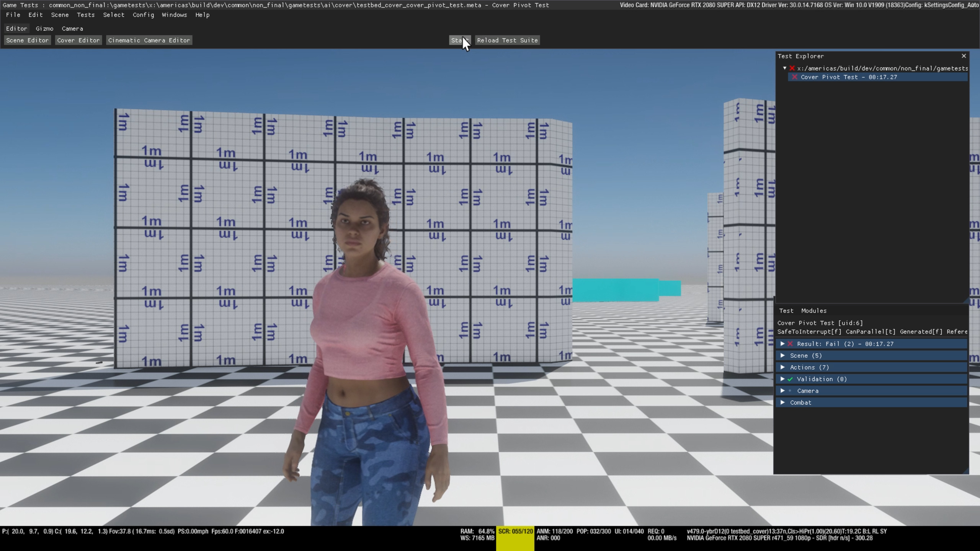Switch to the Test tab
The image size is (980, 551).
coord(786,311)
